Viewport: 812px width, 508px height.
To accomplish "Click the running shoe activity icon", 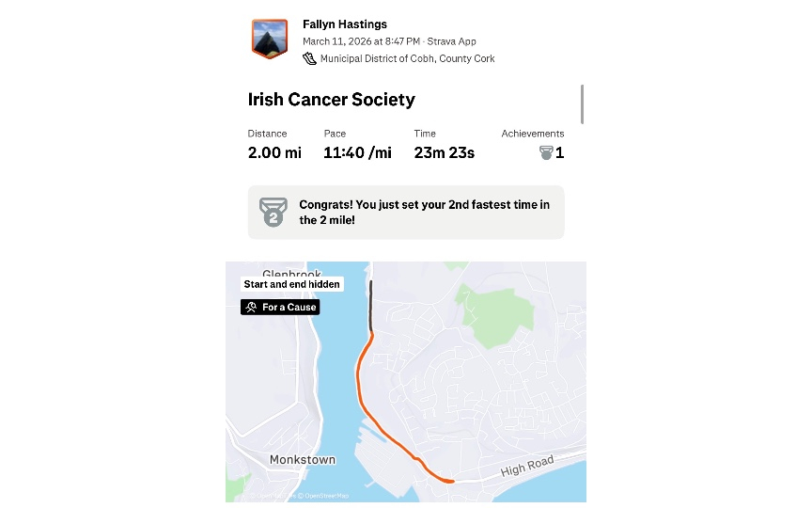I will pos(309,58).
